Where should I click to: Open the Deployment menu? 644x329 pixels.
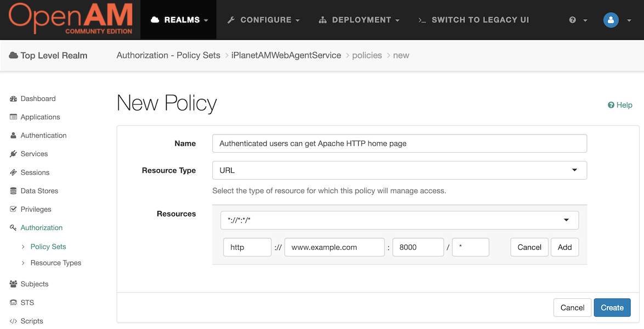[x=359, y=20]
